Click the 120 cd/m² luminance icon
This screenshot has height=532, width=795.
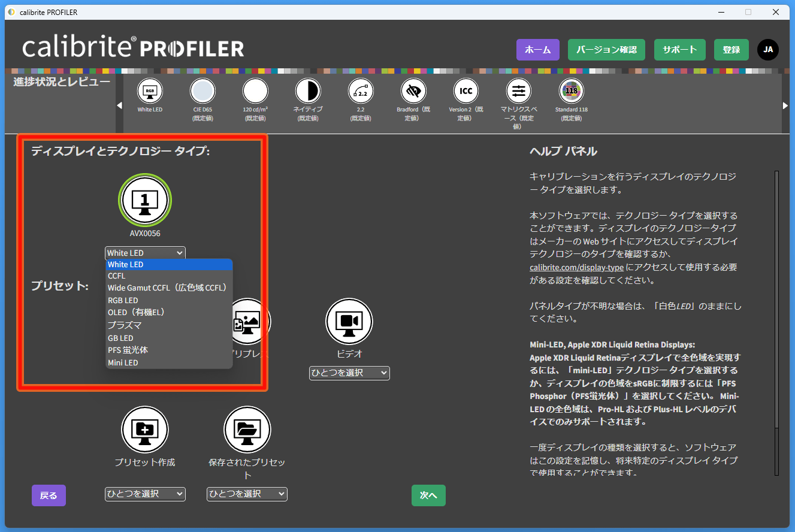[x=255, y=91]
